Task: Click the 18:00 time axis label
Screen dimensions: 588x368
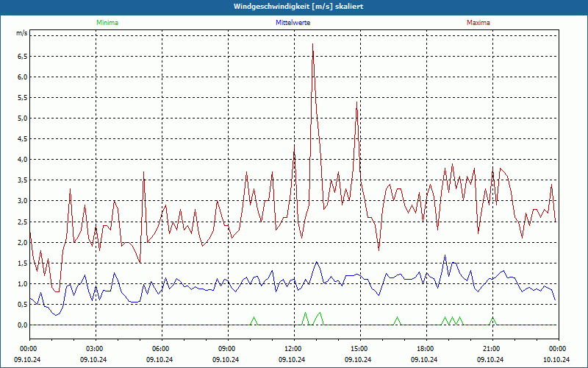Action: [427, 349]
